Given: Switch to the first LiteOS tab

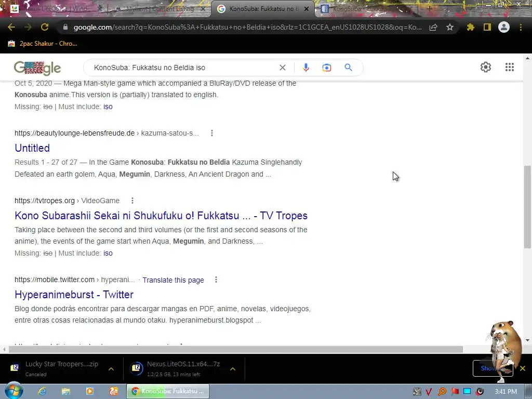Looking at the screenshot, I should pos(56,9).
